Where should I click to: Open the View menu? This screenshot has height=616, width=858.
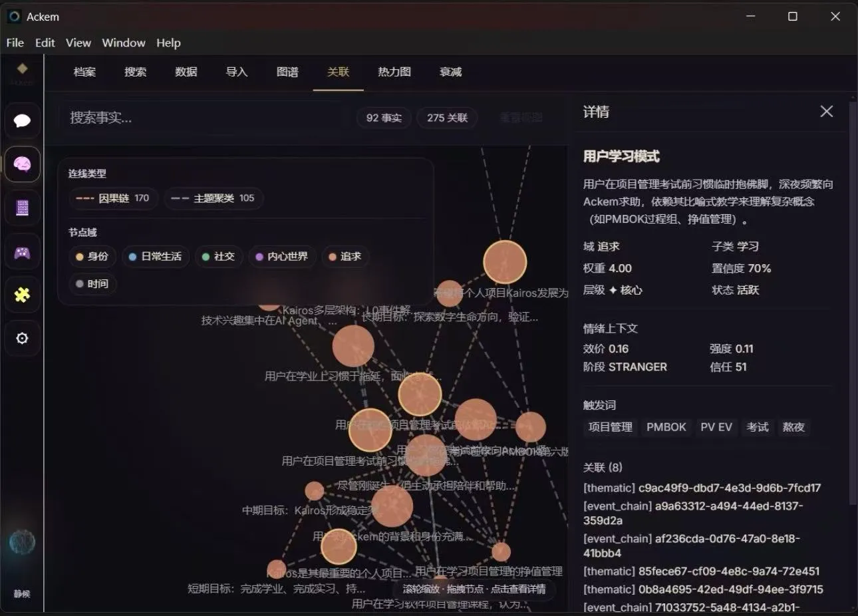(78, 43)
